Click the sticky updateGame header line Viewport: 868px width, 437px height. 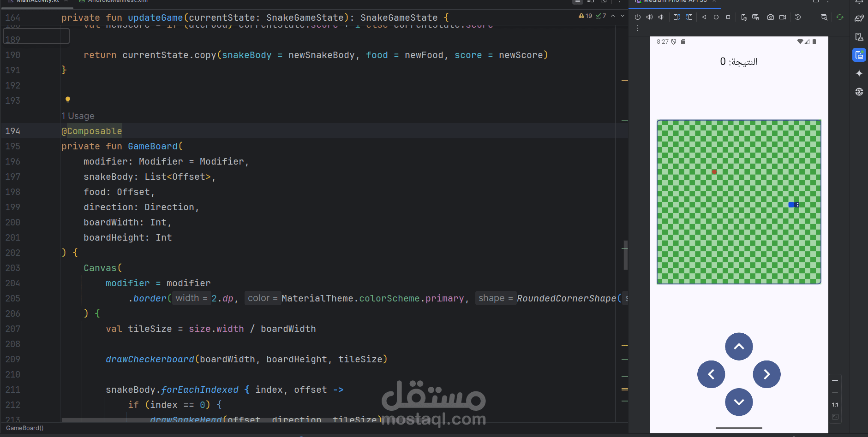coord(255,18)
